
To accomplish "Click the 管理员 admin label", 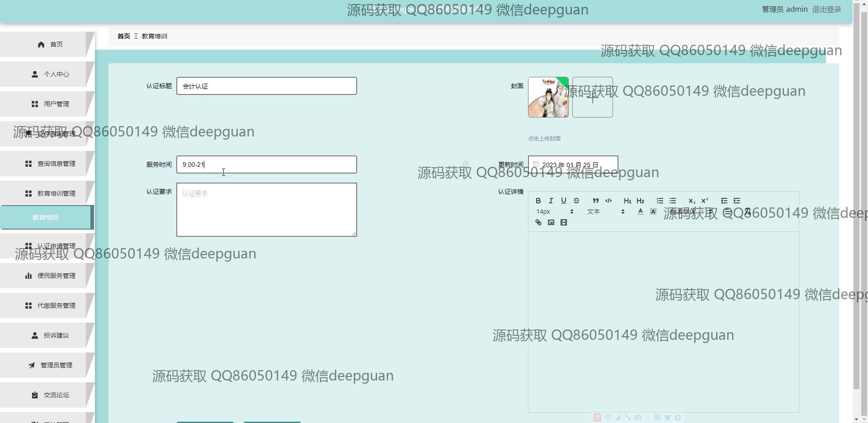I will pyautogui.click(x=785, y=9).
